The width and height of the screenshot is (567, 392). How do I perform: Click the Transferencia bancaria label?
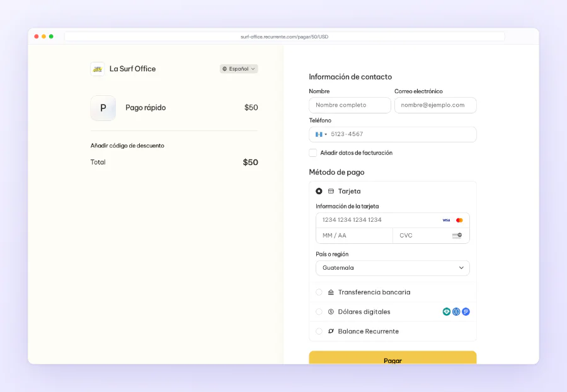pyautogui.click(x=374, y=292)
